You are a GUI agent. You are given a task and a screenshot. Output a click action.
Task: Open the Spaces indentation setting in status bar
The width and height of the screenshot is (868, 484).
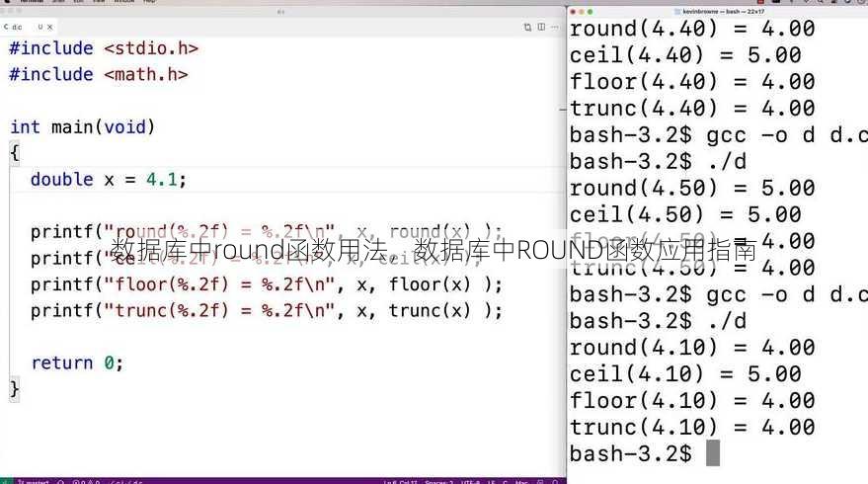pos(439,482)
